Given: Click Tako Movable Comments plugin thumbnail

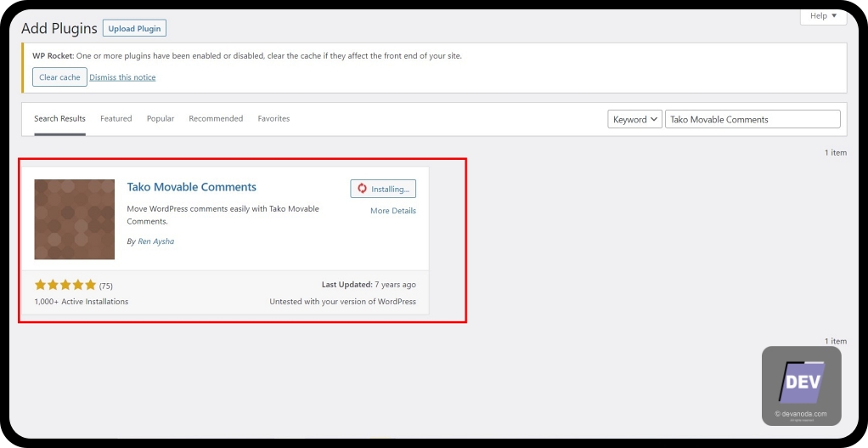Looking at the screenshot, I should 74,219.
